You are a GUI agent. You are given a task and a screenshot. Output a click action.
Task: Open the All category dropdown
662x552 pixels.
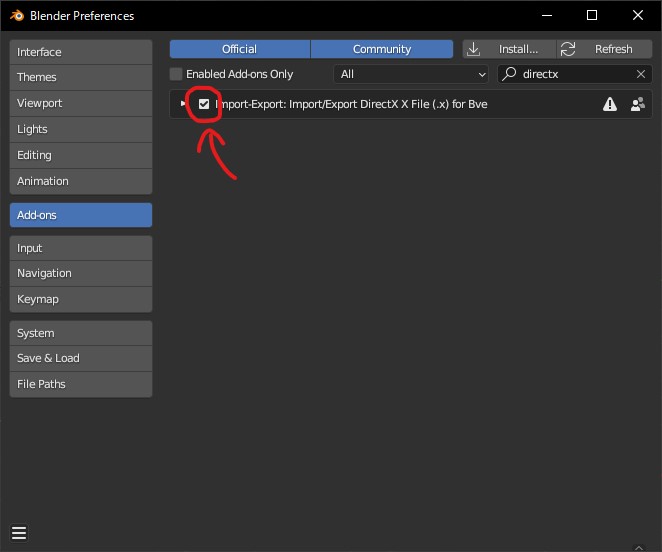click(x=411, y=74)
